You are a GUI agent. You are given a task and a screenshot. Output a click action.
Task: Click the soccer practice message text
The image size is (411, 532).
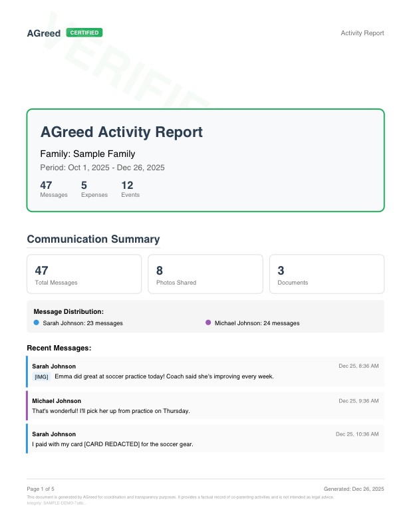pos(164,376)
